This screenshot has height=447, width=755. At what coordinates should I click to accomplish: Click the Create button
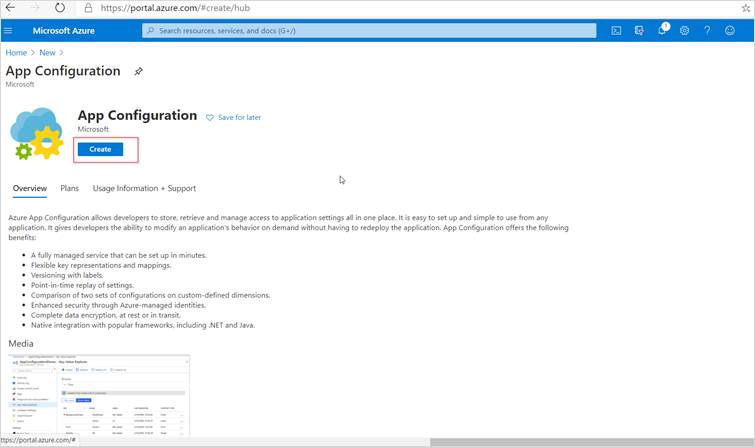(100, 149)
